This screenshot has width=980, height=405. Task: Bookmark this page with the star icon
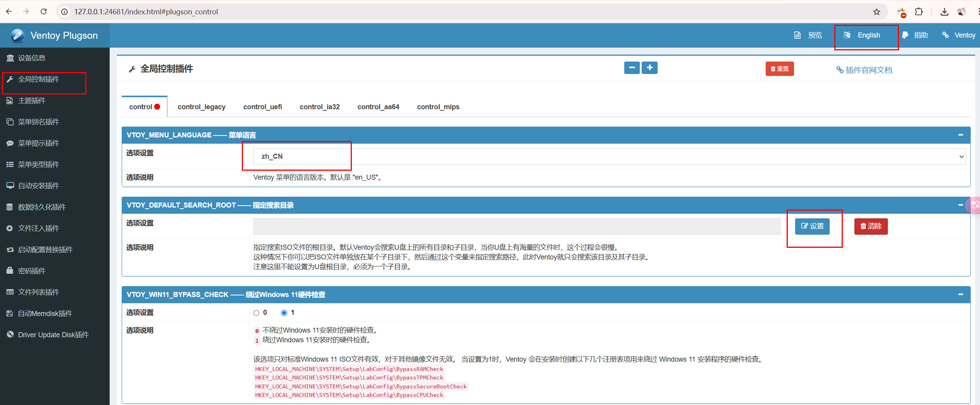click(877, 12)
